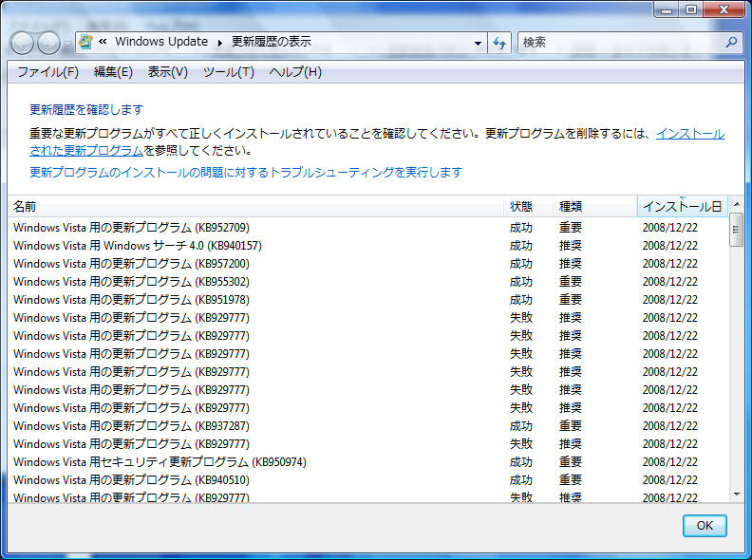752x560 pixels.
Task: Open the recent pages dropdown arrow
Action: 67,44
